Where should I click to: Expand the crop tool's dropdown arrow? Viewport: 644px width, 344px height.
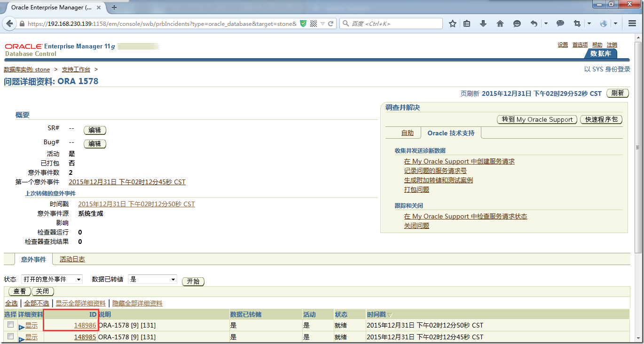(589, 23)
